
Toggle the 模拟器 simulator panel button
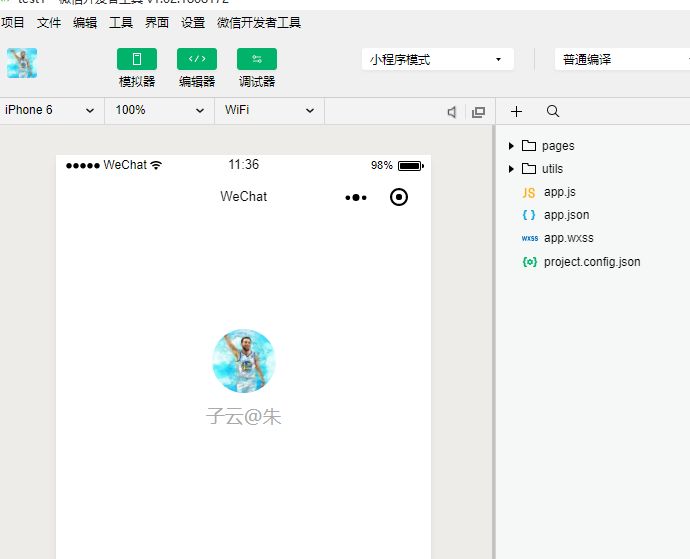pyautogui.click(x=137, y=59)
